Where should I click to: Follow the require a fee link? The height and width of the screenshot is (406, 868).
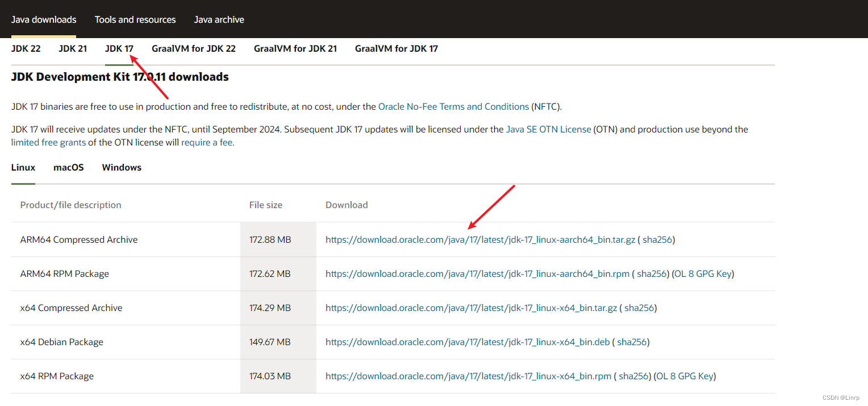pyautogui.click(x=207, y=142)
